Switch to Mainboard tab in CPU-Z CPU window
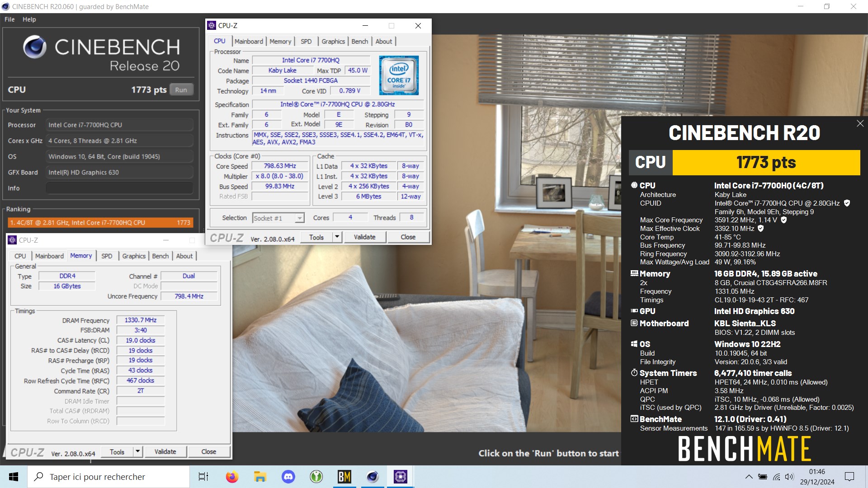 click(x=249, y=41)
